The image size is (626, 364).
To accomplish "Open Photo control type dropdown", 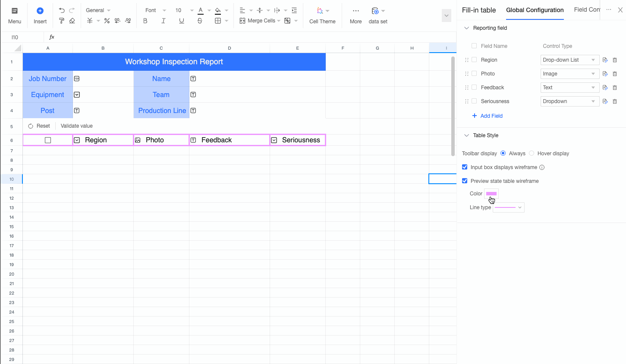I will pyautogui.click(x=569, y=74).
